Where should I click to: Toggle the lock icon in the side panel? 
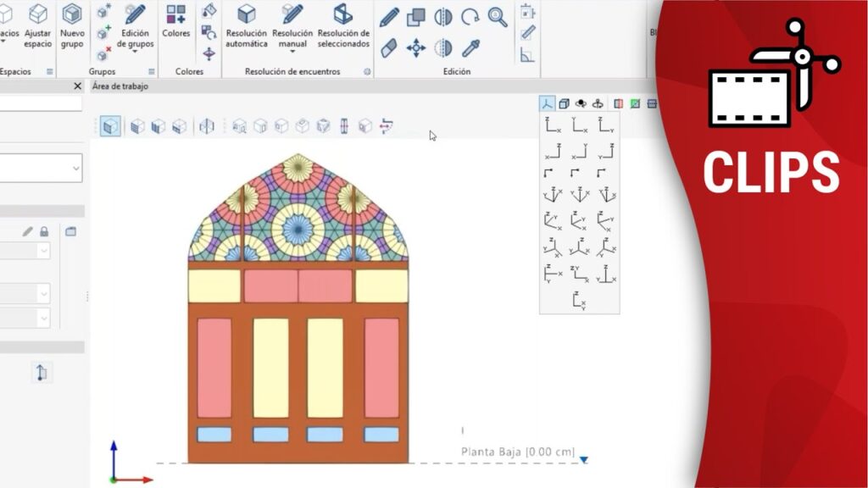pos(44,231)
